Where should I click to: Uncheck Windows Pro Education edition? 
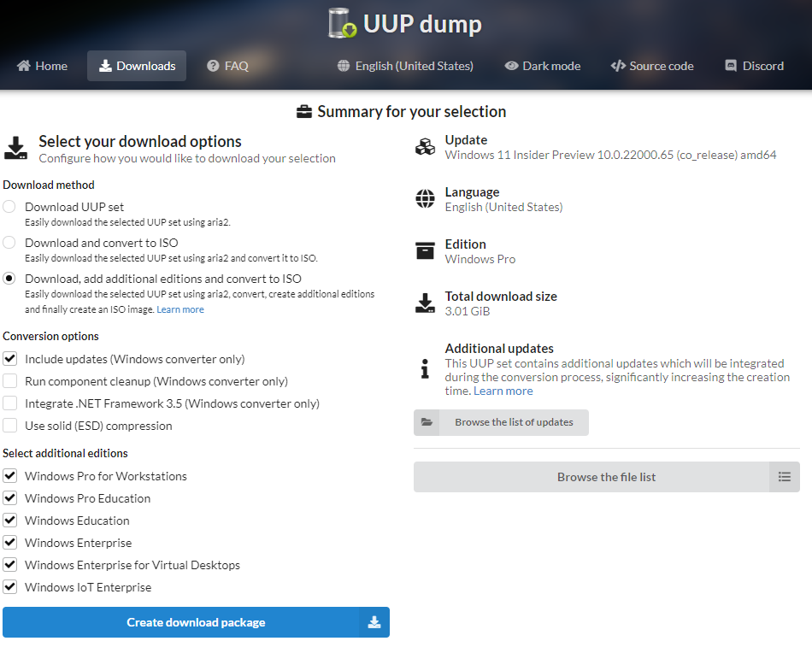pyautogui.click(x=10, y=497)
